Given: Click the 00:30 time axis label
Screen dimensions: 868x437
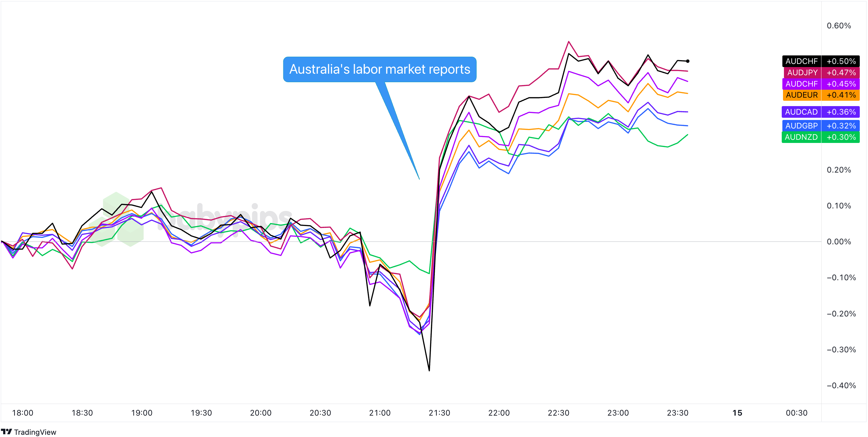Looking at the screenshot, I should (797, 413).
